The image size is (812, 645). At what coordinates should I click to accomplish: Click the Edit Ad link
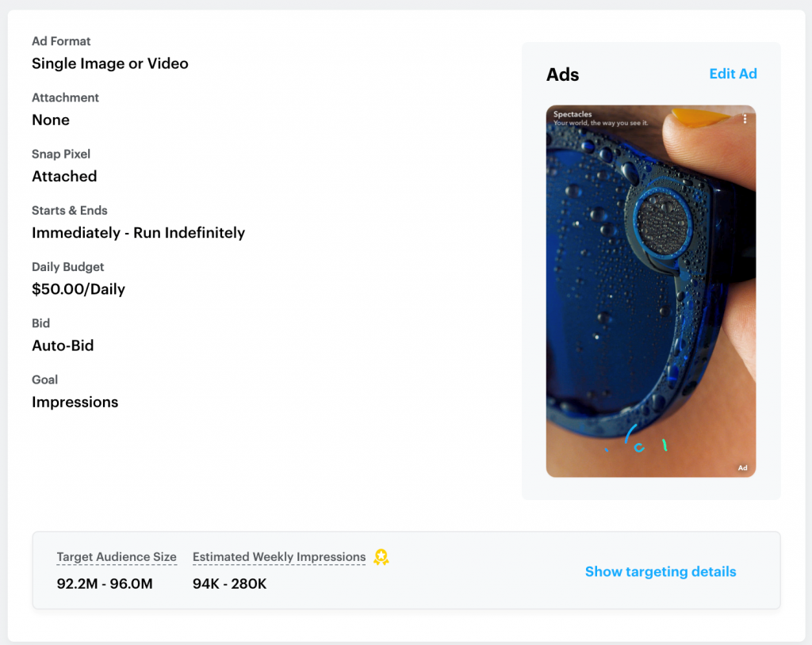tap(733, 74)
